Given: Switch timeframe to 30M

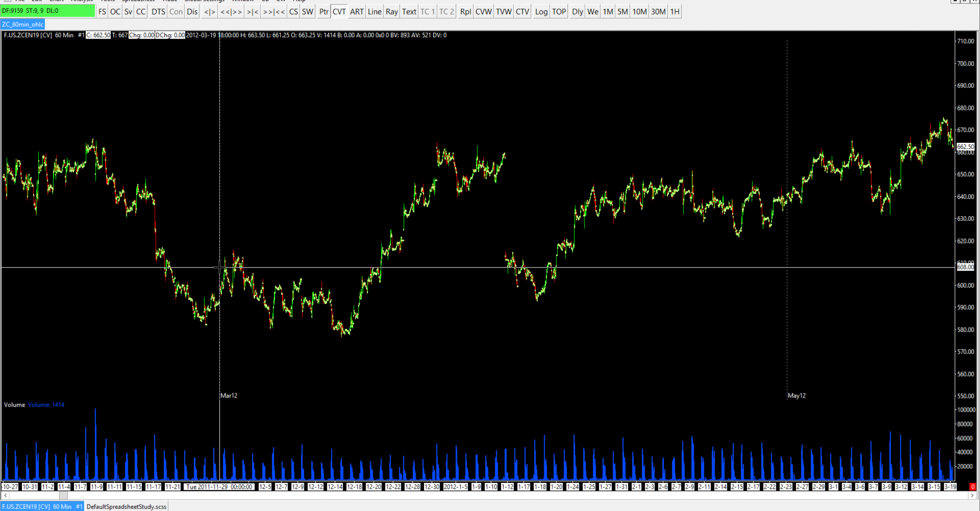Looking at the screenshot, I should (x=658, y=12).
